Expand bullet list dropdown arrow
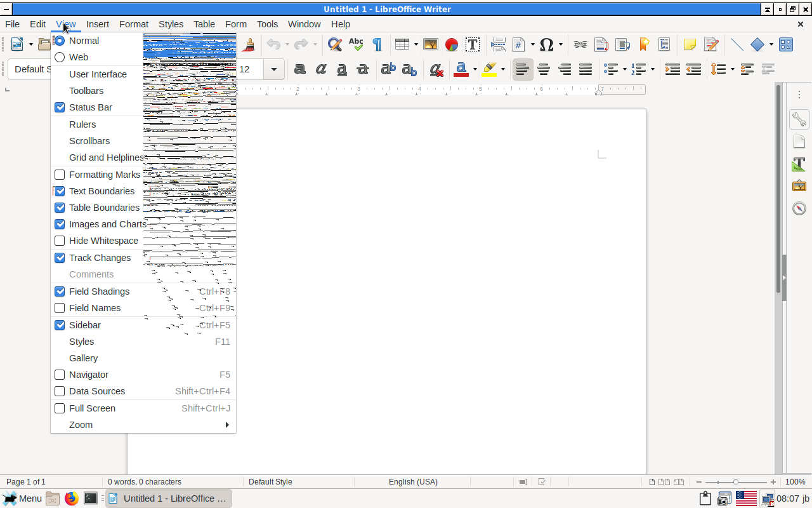This screenshot has width=812, height=508. click(x=625, y=69)
